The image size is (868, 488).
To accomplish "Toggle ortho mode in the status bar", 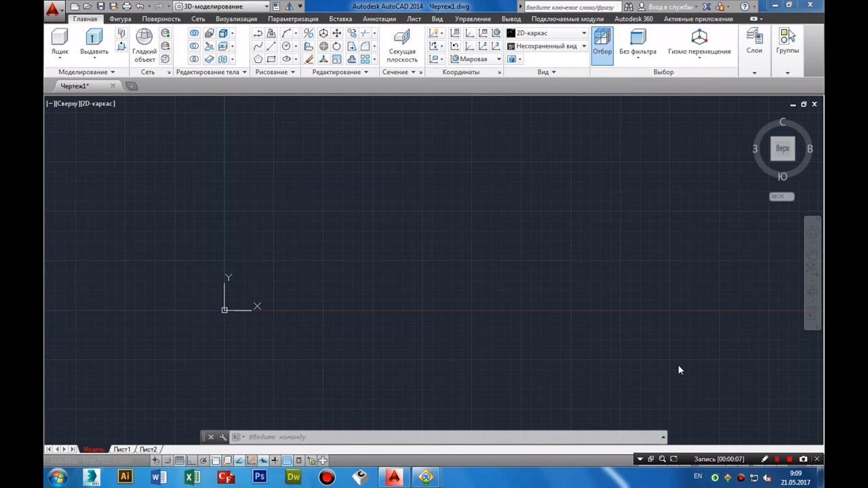I will 192,461.
